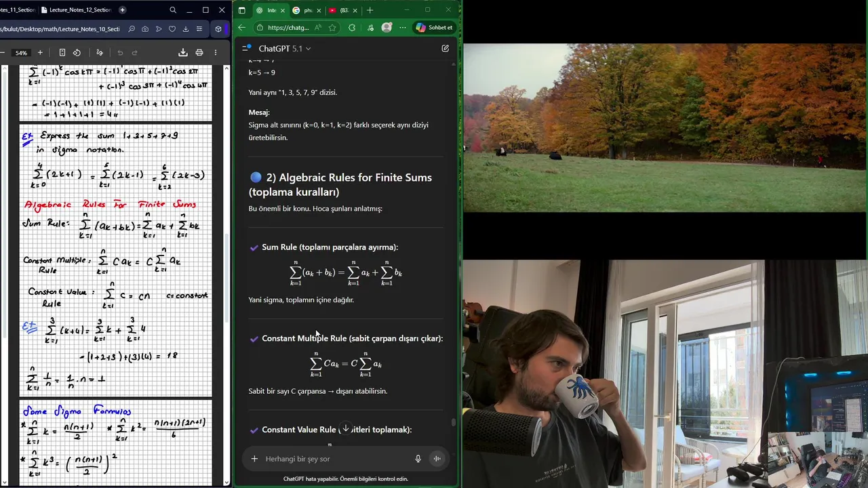Click the magnifier zoom icon in address bar

point(132,29)
